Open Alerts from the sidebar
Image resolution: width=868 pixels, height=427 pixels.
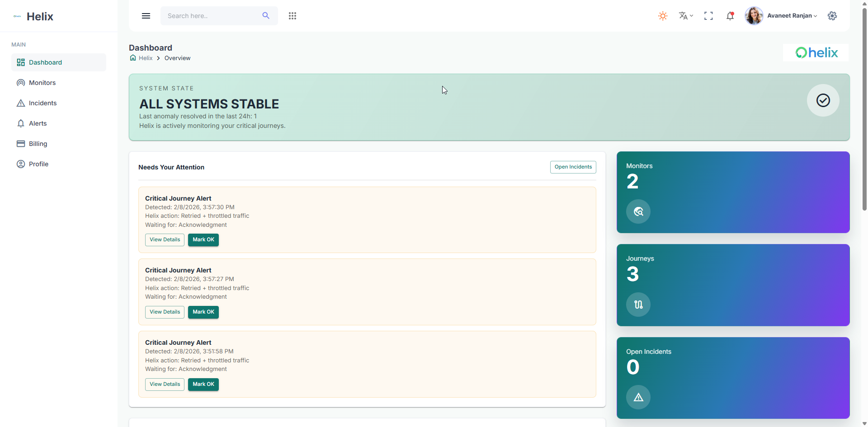(38, 123)
